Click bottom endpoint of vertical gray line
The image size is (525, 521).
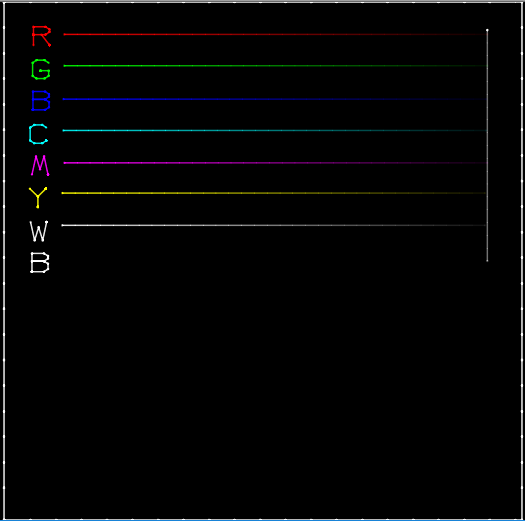pos(487,260)
